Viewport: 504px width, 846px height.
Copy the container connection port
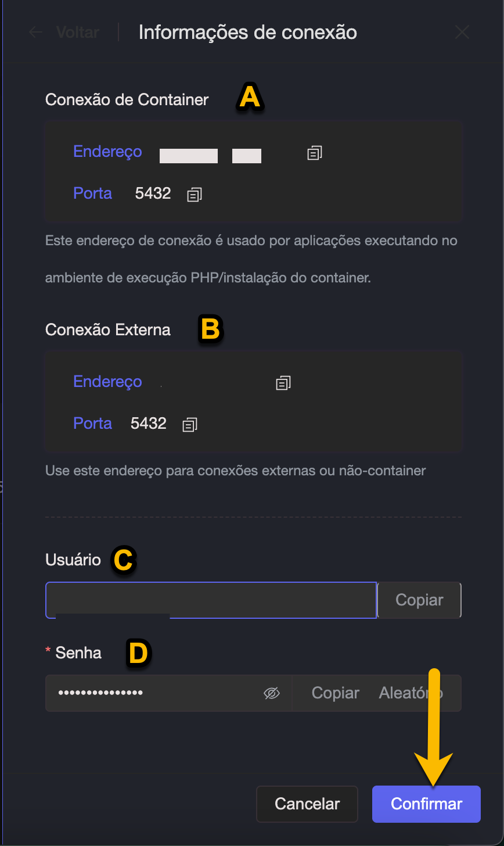(195, 195)
